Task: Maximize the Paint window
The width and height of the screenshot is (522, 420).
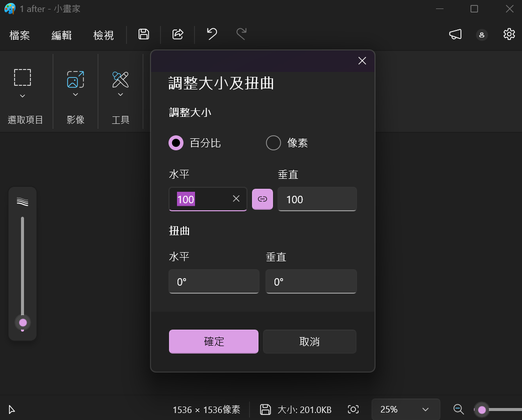Action: (474, 8)
